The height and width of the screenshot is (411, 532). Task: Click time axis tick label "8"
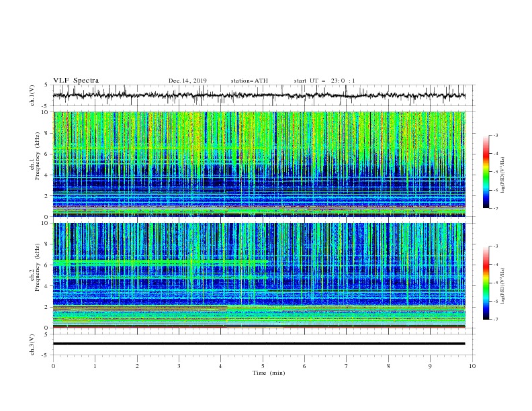(x=388, y=366)
